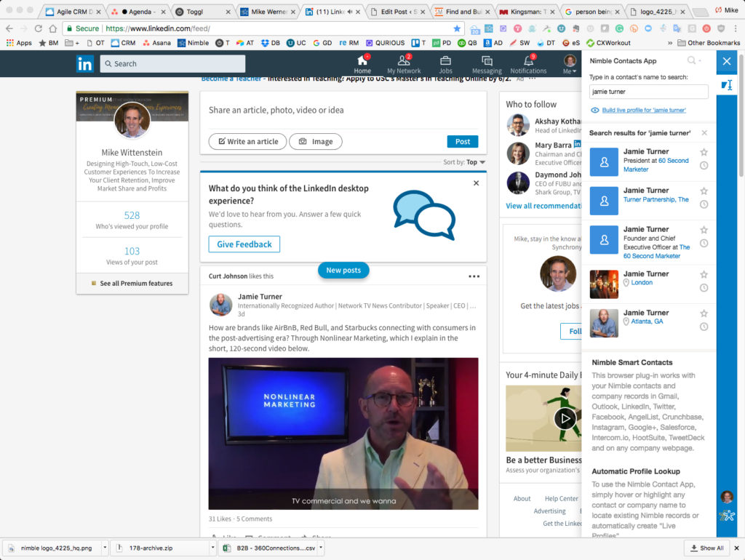This screenshot has height=560, width=745.
Task: Toggle the bookmark star in address bar
Action: [457, 28]
